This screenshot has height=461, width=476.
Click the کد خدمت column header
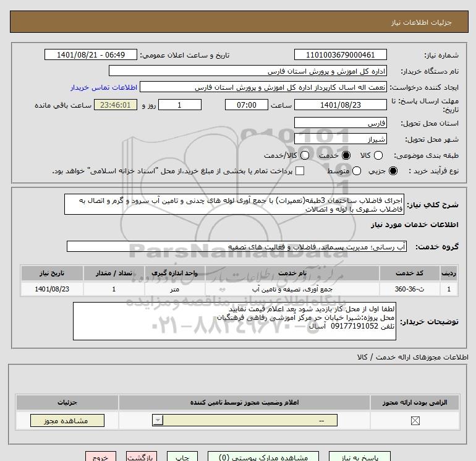(x=409, y=273)
